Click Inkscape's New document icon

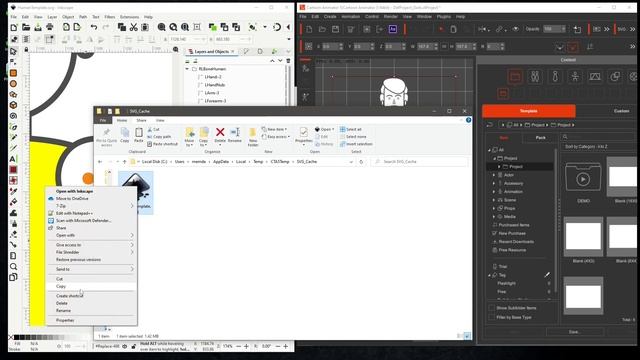pos(14,27)
